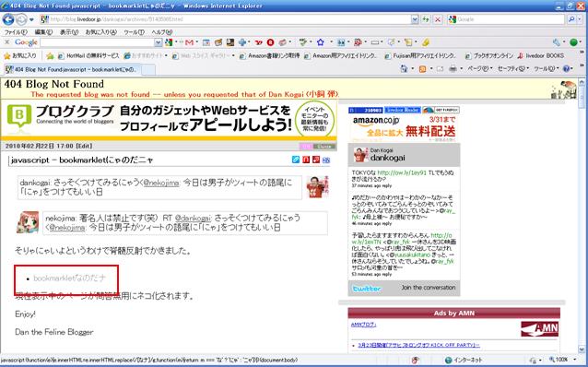588x367 pixels.
Task: Click the nekojima avatar image
Action: coord(28,222)
